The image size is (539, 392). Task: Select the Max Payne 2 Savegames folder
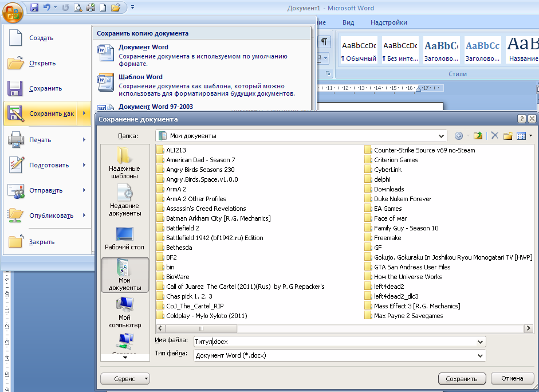click(x=404, y=316)
